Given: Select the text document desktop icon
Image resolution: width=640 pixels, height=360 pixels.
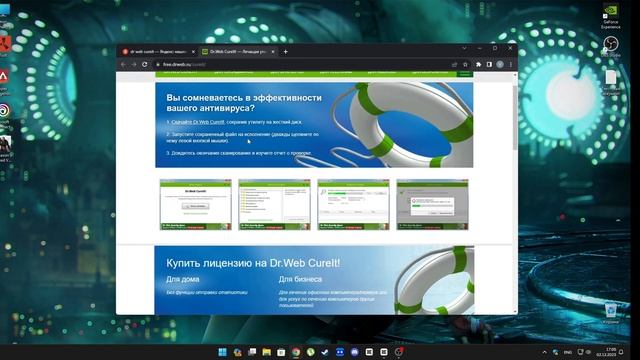Looking at the screenshot, I should pos(611,82).
